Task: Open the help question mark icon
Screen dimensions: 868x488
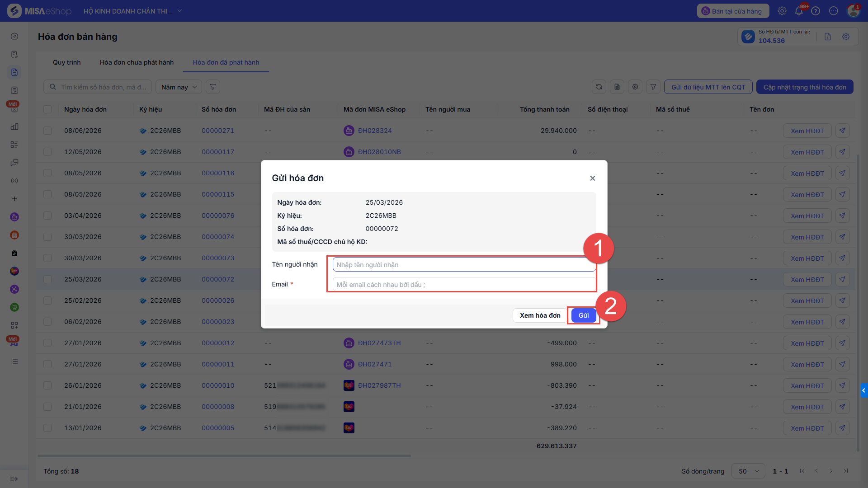Action: (x=816, y=11)
